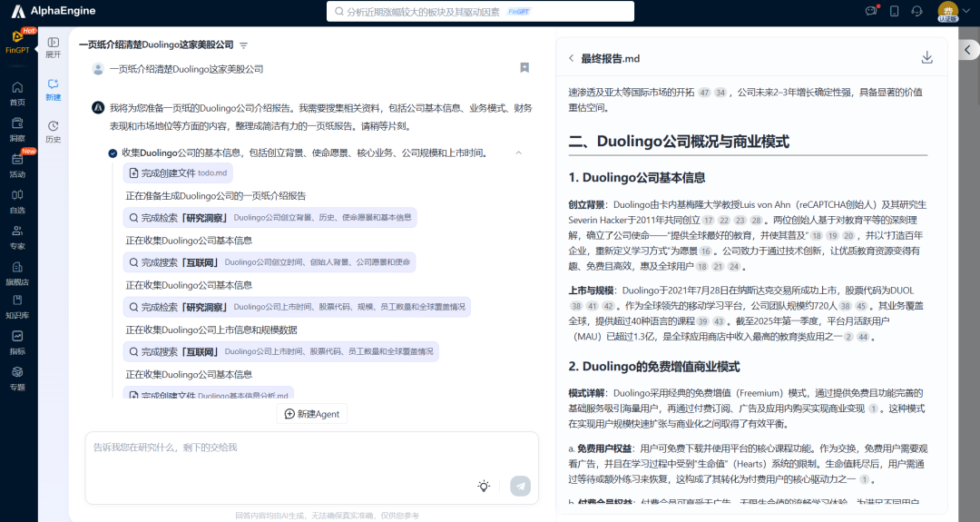
Task: Click the 最终报告.md file title
Action: coord(610,58)
